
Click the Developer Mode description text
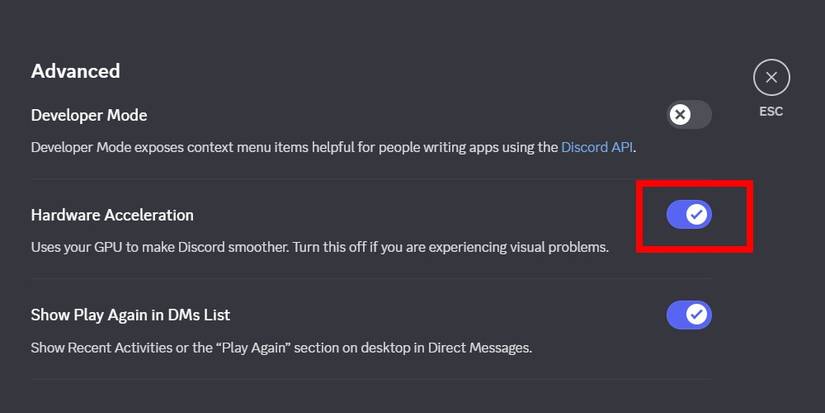[290, 147]
